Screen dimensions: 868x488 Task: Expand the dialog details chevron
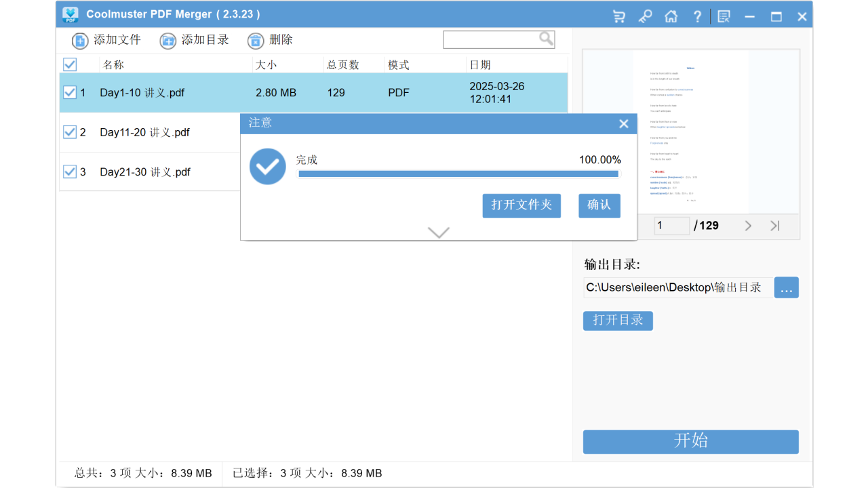pyautogui.click(x=438, y=232)
